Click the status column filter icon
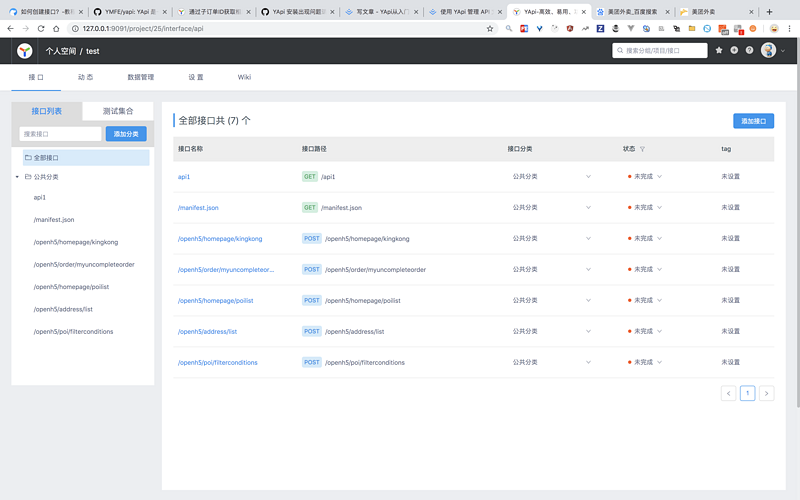Screen dimensions: 800x500 [642, 149]
